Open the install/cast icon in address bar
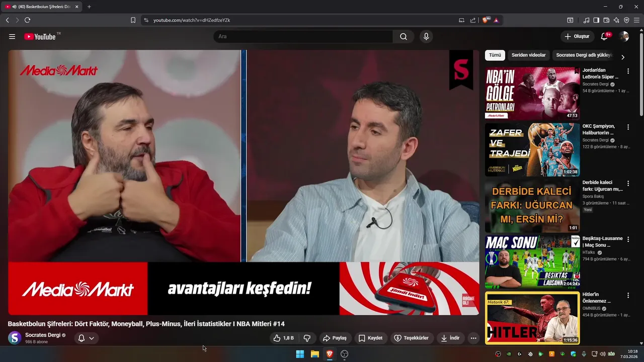This screenshot has width=644, height=362. click(x=461, y=20)
